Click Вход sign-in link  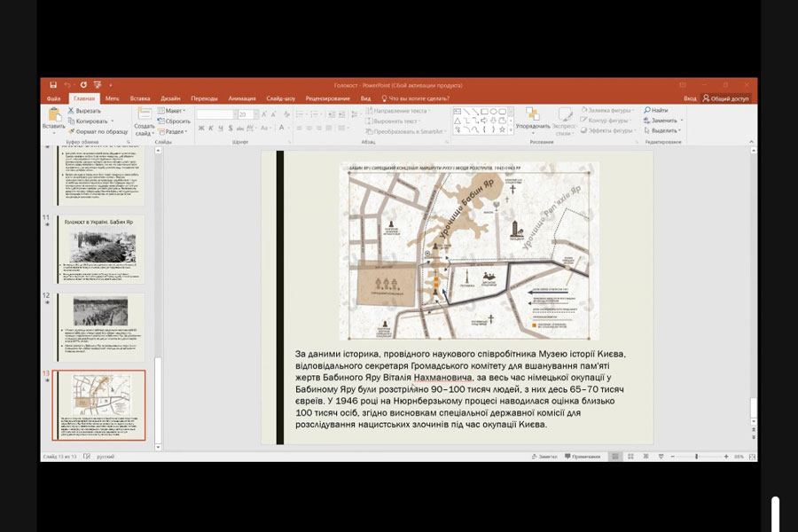(x=689, y=98)
